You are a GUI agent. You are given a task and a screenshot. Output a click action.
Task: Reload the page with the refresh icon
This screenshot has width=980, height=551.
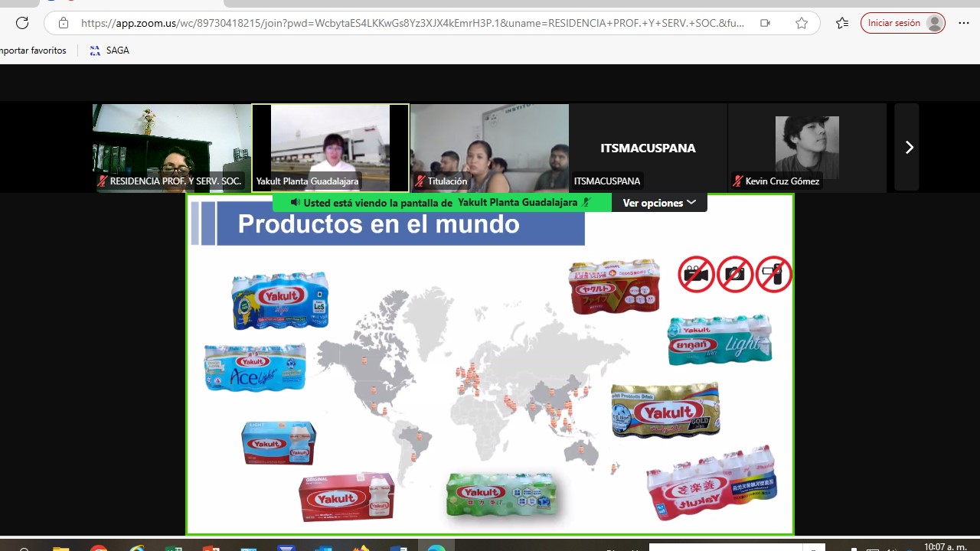click(x=22, y=23)
